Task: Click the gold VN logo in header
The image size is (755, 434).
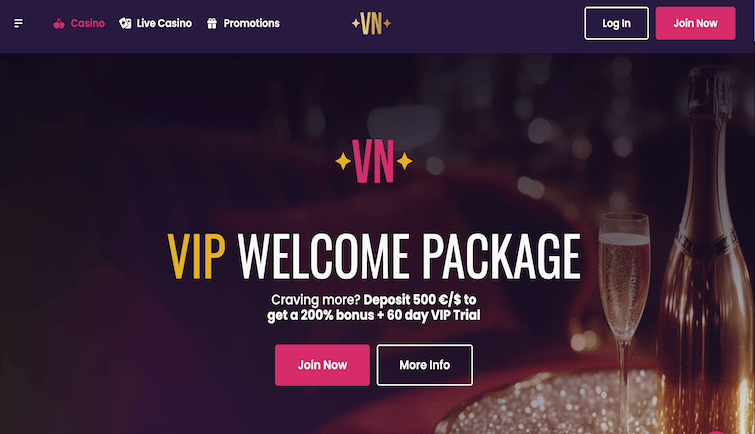Action: coord(371,23)
